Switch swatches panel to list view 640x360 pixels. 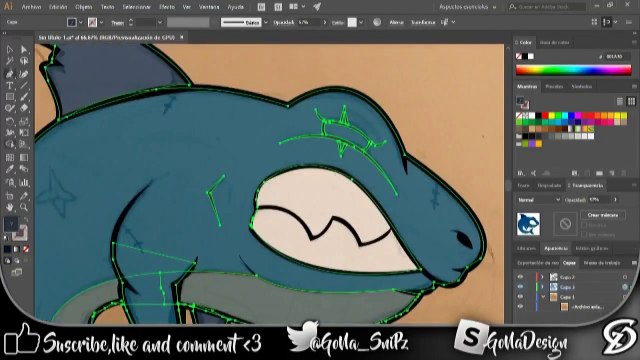[x=620, y=101]
